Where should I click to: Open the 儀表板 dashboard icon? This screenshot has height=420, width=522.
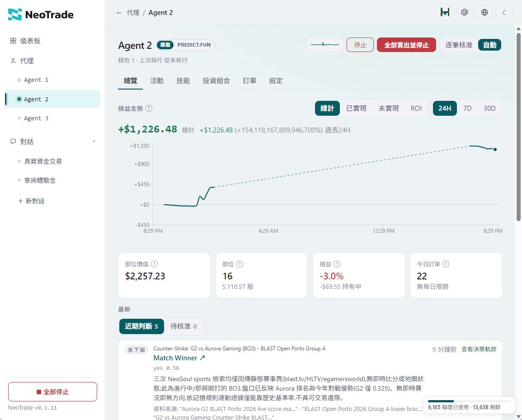coord(13,41)
